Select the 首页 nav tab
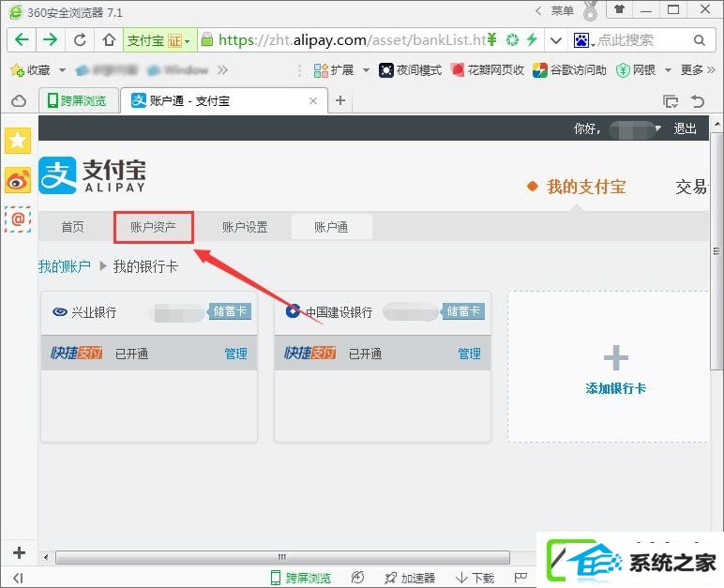 72,227
